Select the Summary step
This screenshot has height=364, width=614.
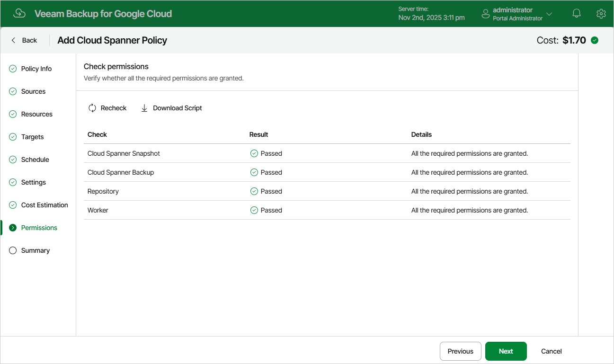(36, 250)
